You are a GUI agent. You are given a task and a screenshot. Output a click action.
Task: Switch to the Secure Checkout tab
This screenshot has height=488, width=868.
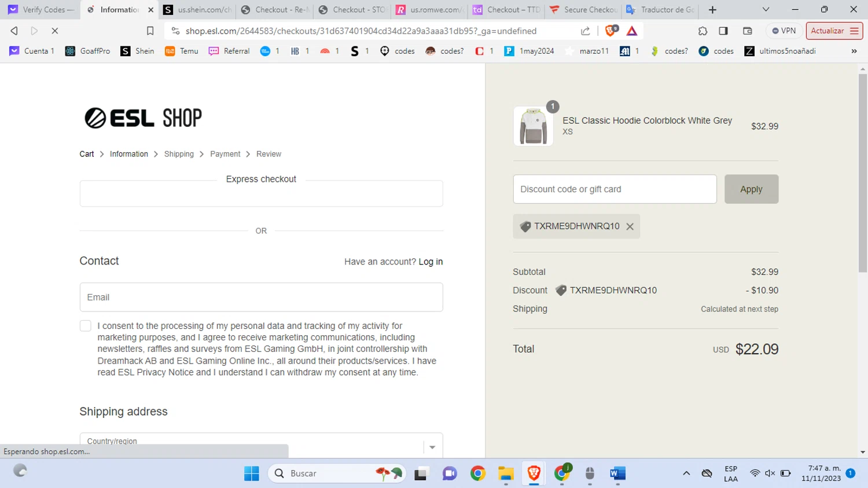584,10
